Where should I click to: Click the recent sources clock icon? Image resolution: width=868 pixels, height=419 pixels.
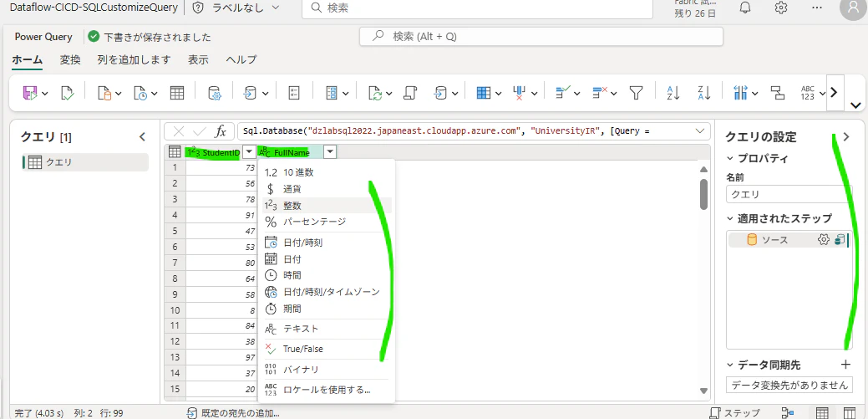[x=140, y=93]
